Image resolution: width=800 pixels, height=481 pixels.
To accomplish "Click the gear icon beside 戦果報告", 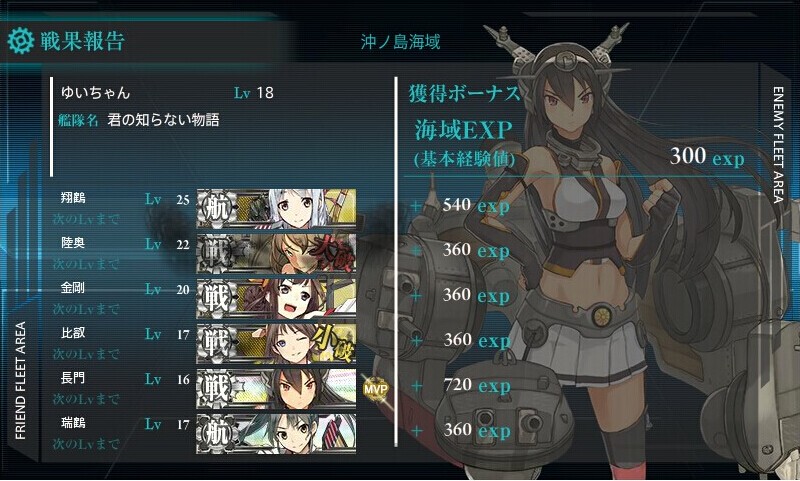I will pos(20,41).
